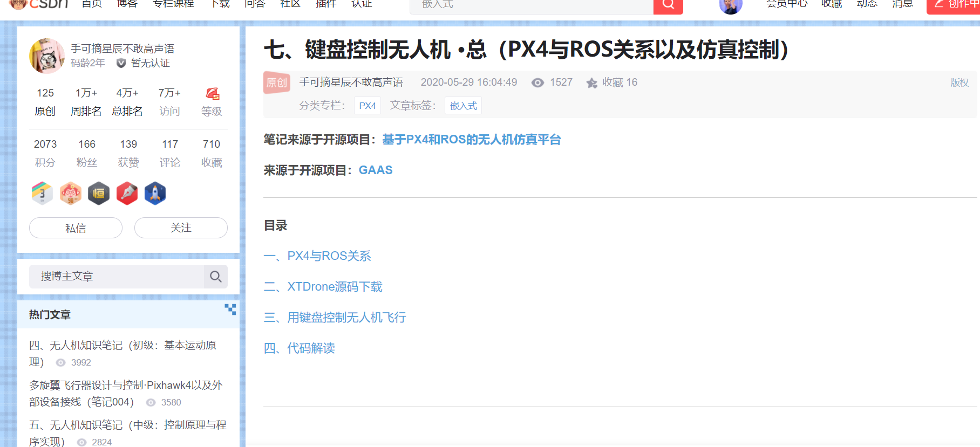Open the 嵌入式 article tag

tap(464, 106)
